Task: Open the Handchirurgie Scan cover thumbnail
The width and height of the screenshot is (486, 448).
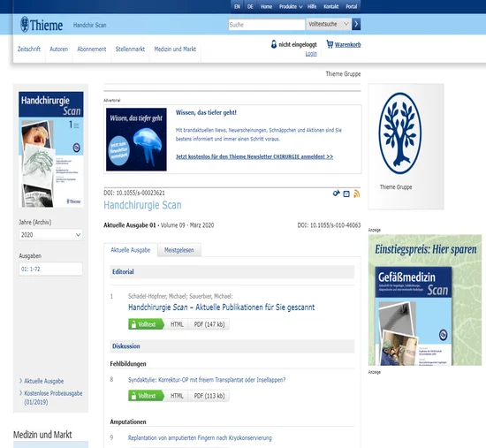Action: (51, 149)
